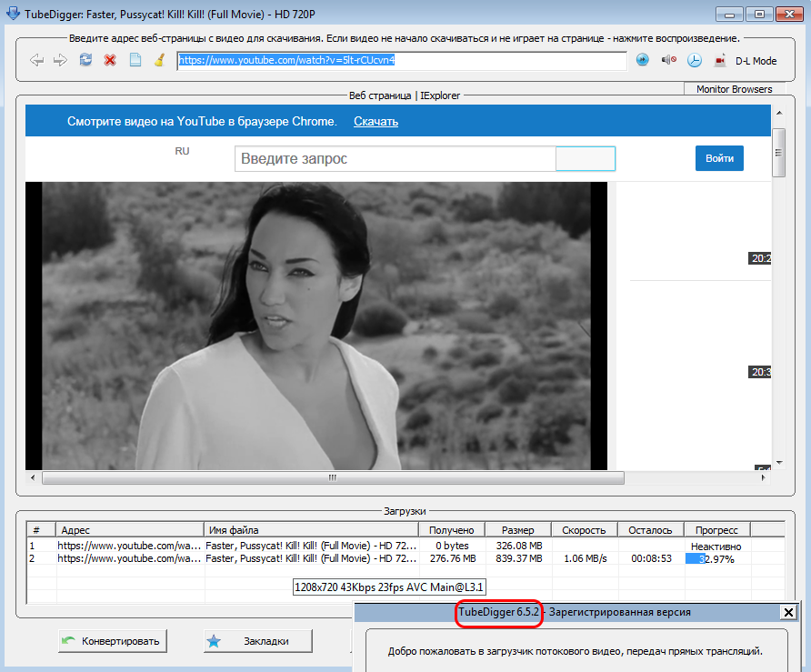Screen dimensions: 811x672
Task: Select the URL address field
Action: pyautogui.click(x=402, y=61)
